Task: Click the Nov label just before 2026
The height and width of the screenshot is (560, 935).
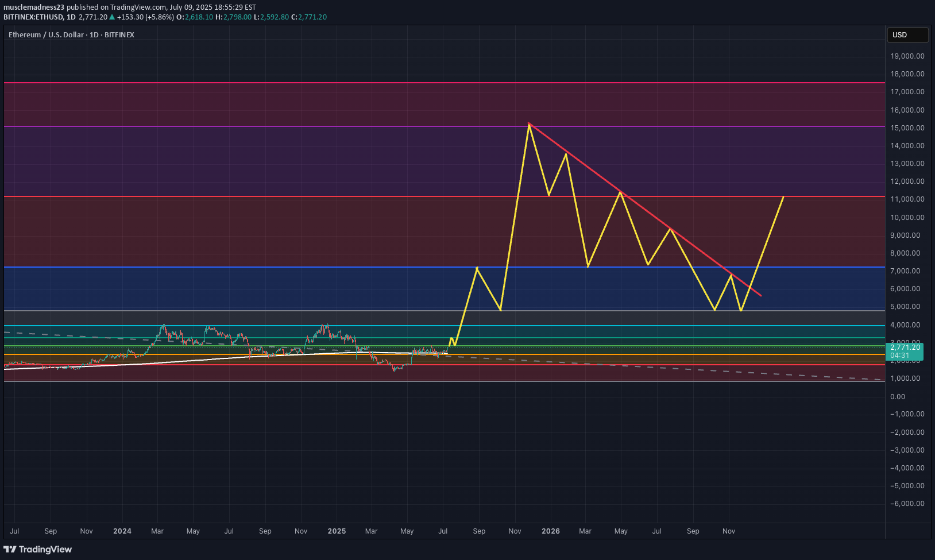Action: point(515,531)
